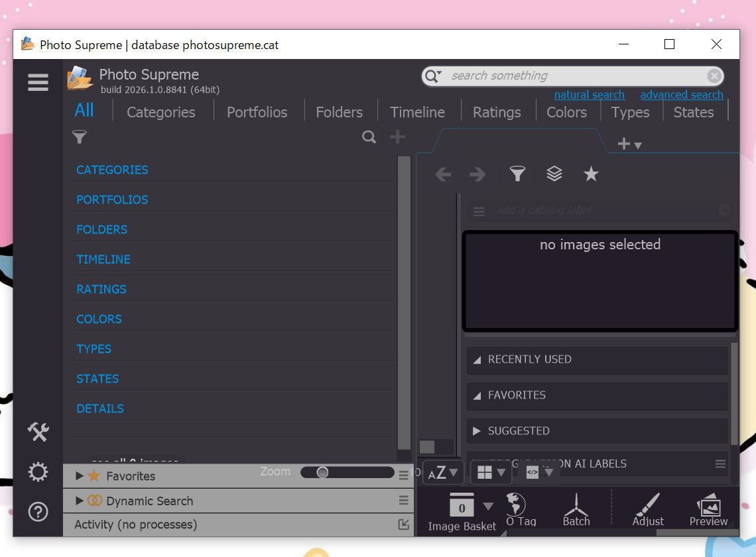The image size is (756, 557).
Task: Switch to the Categories tab
Action: tap(161, 112)
